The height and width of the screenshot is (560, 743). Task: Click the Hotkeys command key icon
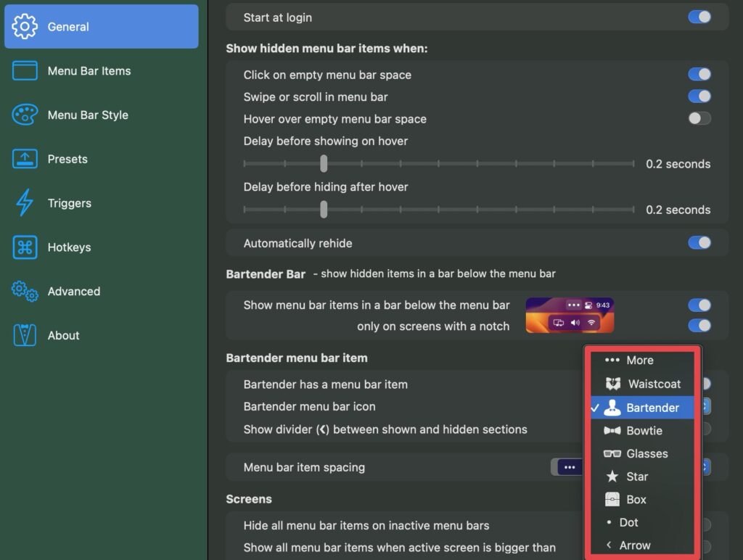(x=25, y=247)
